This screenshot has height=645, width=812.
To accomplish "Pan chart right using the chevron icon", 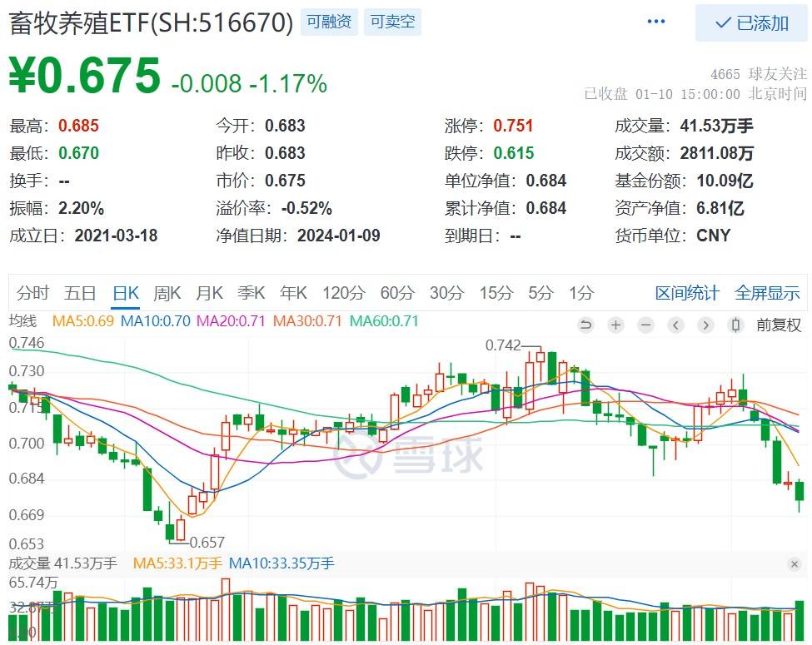I will tap(705, 325).
